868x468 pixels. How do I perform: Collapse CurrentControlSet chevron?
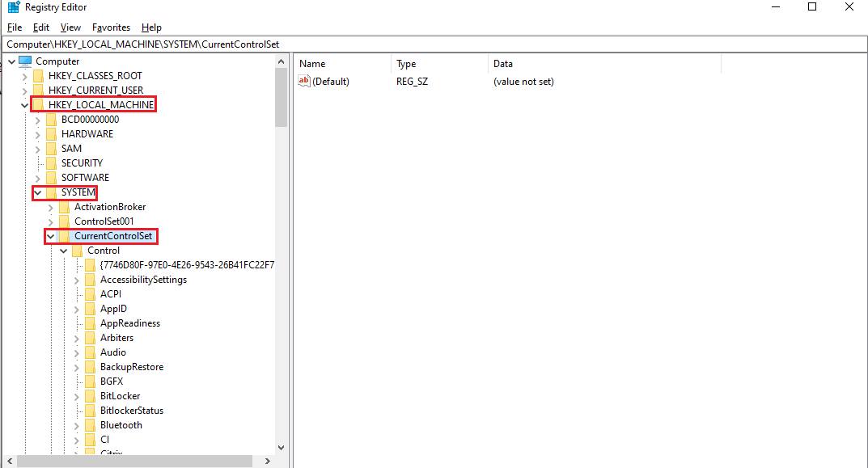(x=50, y=236)
